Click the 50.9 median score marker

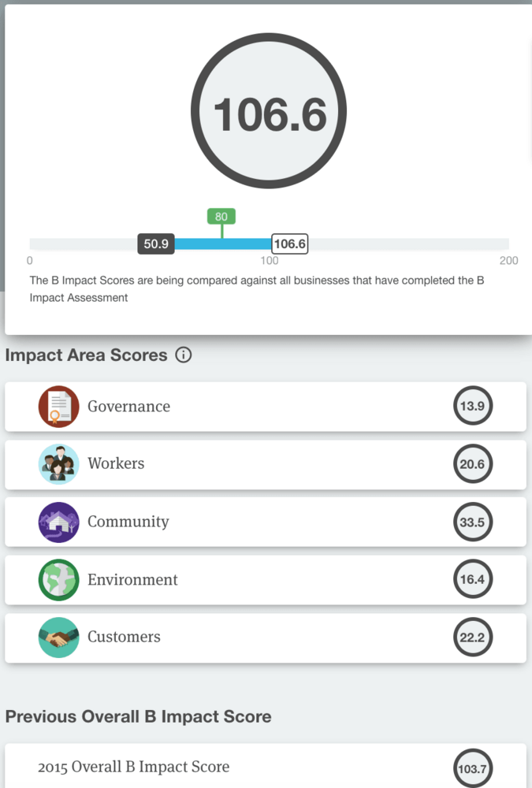tap(156, 244)
